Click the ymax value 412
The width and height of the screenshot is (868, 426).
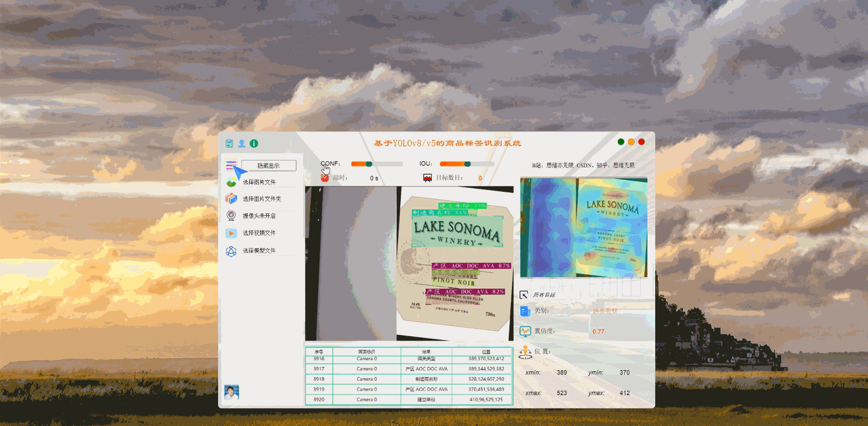click(x=625, y=393)
